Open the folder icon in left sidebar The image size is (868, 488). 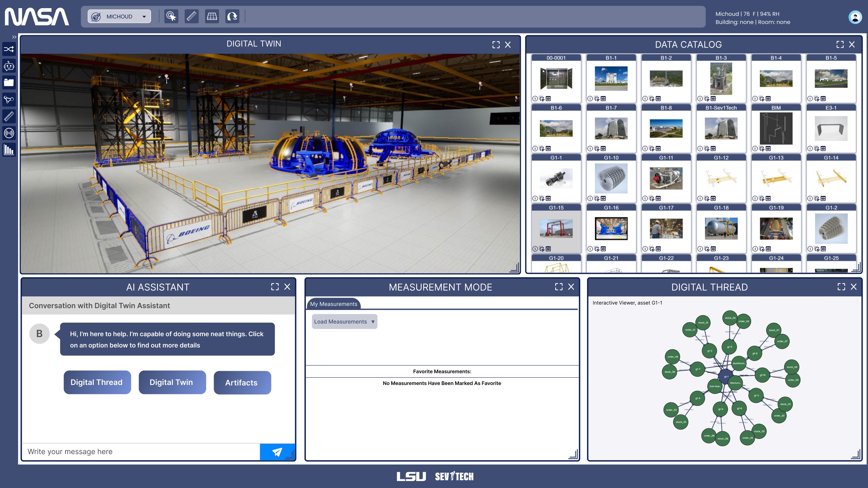[9, 83]
